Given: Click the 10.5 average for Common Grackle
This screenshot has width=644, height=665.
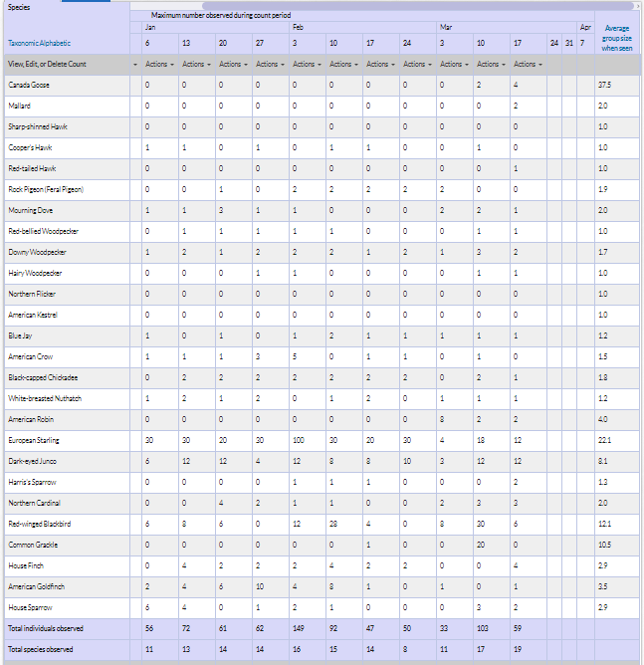Looking at the screenshot, I should pos(604,545).
